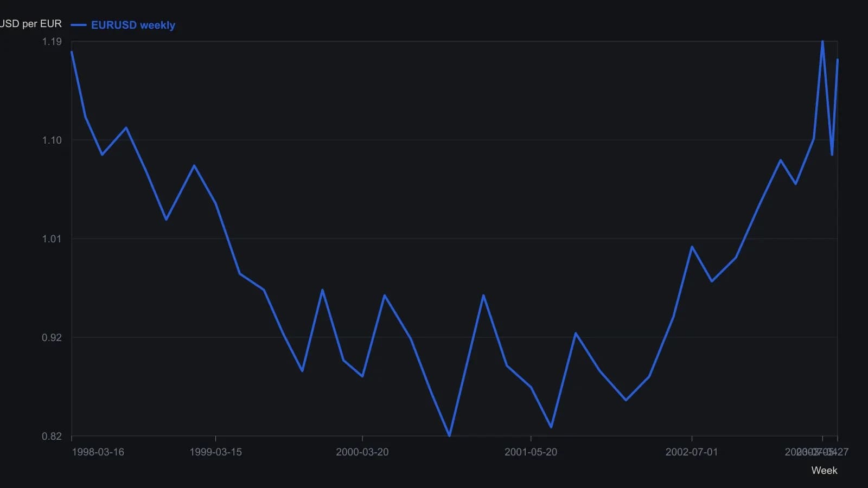The height and width of the screenshot is (488, 868).
Task: Click the 2002-07-01 x-axis date label
Action: coord(692,452)
